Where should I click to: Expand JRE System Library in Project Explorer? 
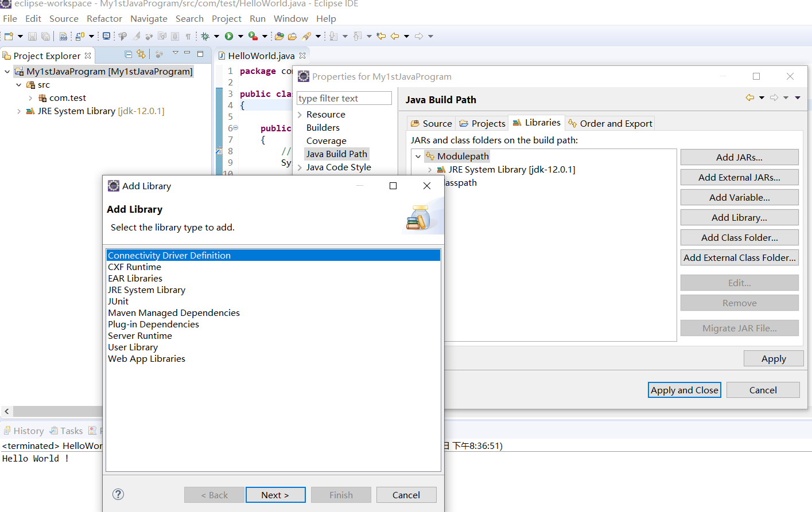pyautogui.click(x=19, y=111)
